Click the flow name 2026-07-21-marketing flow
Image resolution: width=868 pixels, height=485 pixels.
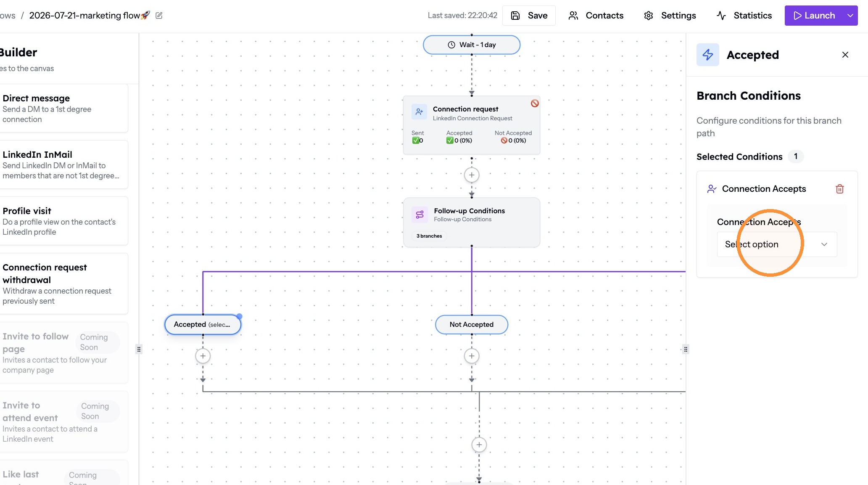click(89, 16)
